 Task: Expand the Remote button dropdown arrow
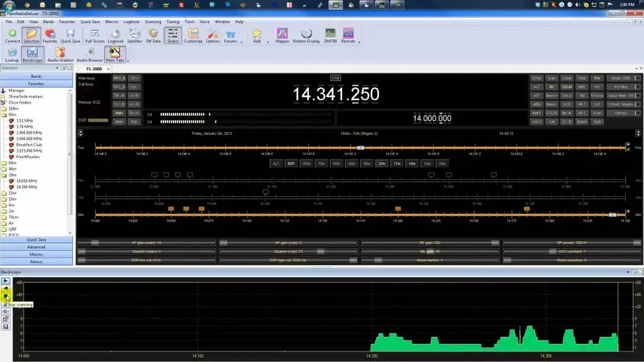359,42
